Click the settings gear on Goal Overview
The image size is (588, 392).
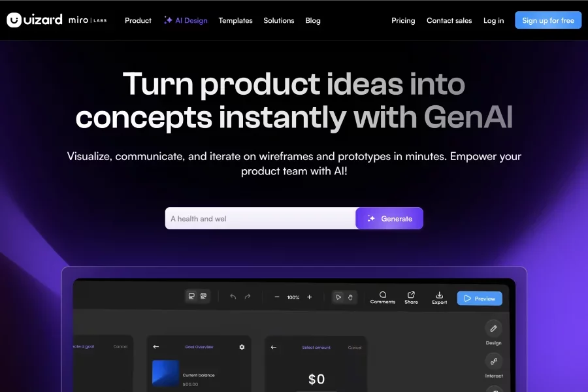242,347
